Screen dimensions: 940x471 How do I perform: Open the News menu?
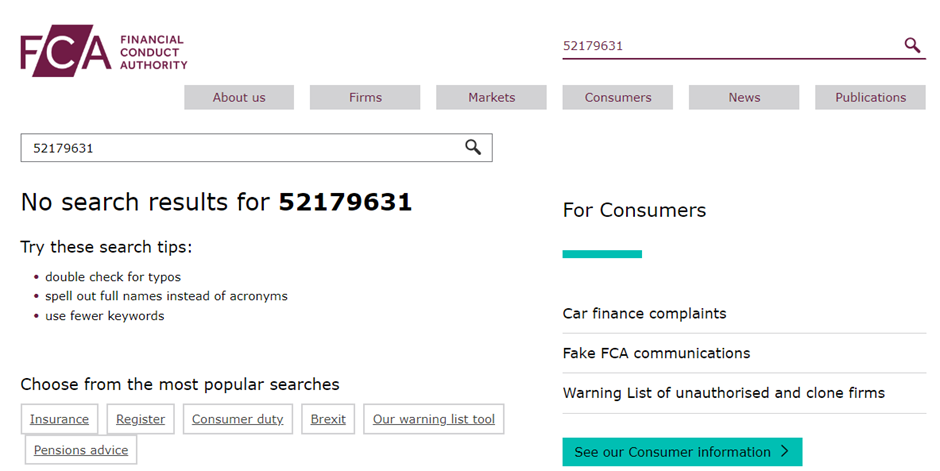point(744,97)
